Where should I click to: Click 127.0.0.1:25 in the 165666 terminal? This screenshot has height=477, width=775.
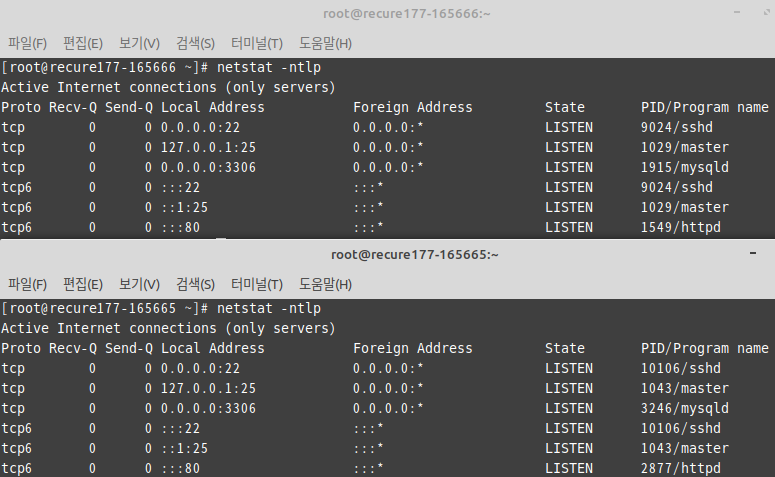209,147
